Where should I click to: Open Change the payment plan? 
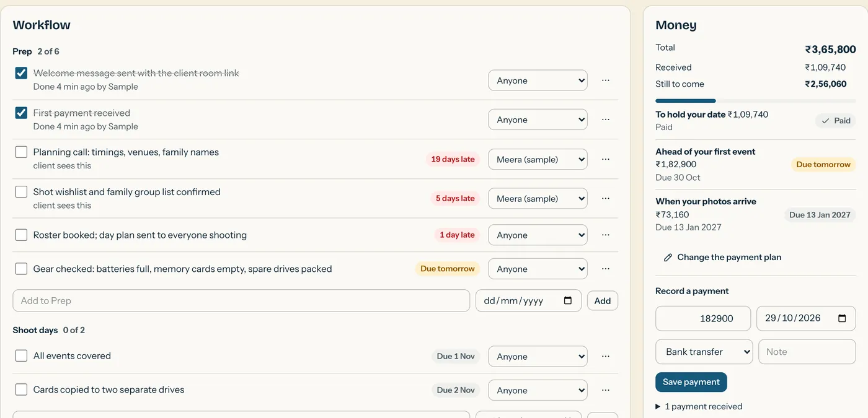click(x=722, y=257)
